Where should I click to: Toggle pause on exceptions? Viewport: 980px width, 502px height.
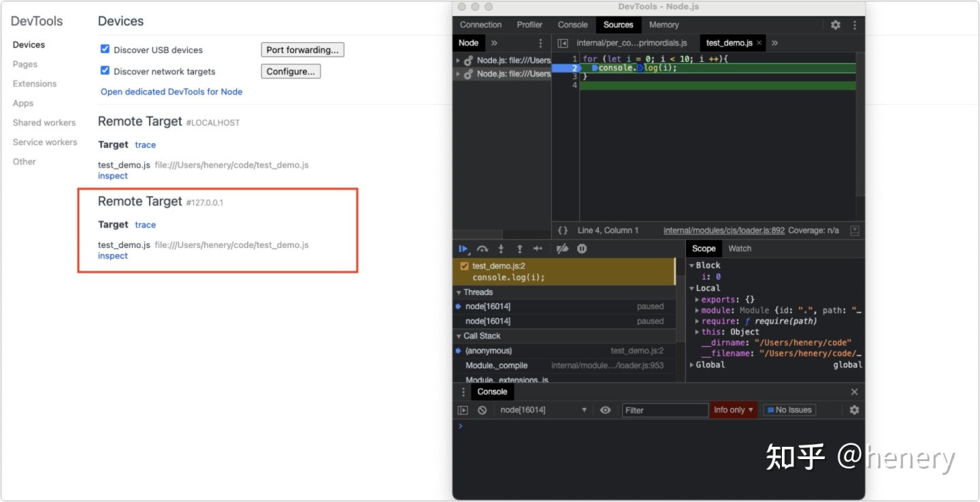click(x=582, y=249)
